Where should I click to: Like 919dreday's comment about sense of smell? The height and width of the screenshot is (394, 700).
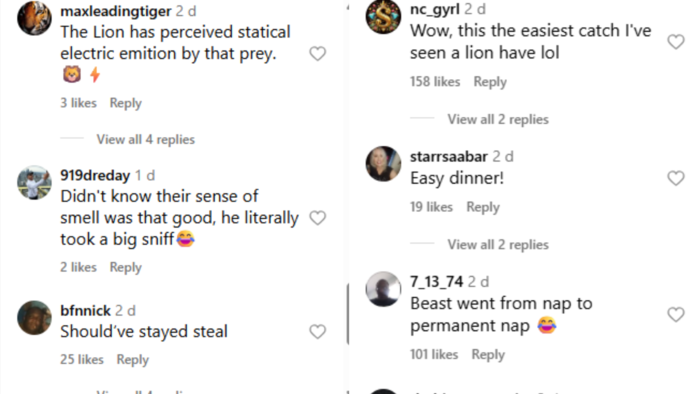(317, 218)
